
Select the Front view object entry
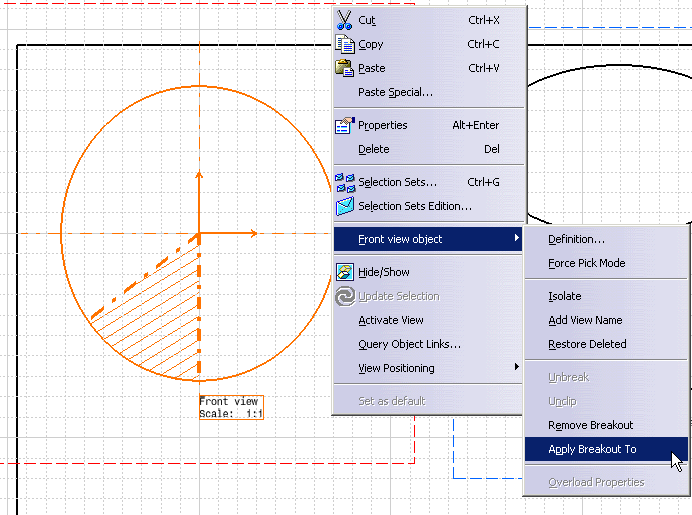pos(428,239)
